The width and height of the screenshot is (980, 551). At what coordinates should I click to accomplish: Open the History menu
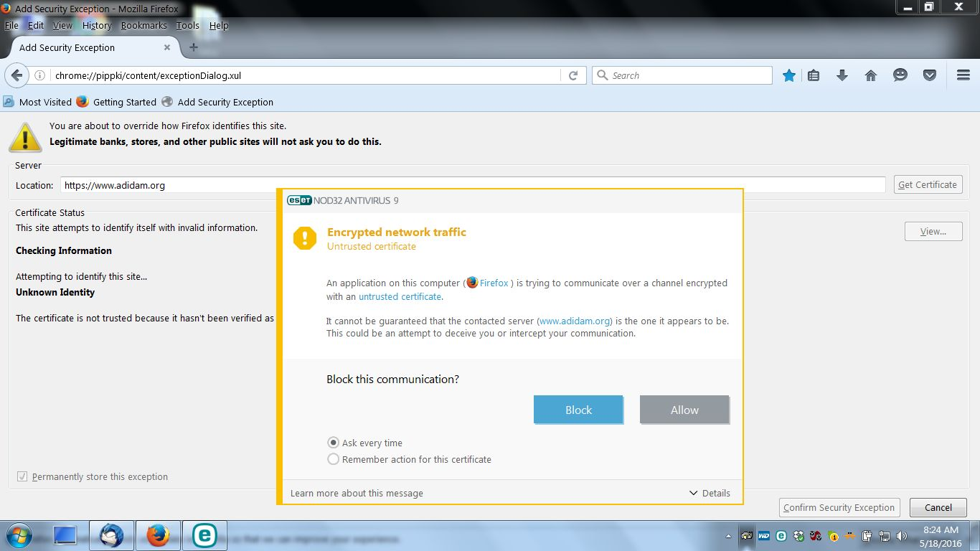click(x=97, y=25)
